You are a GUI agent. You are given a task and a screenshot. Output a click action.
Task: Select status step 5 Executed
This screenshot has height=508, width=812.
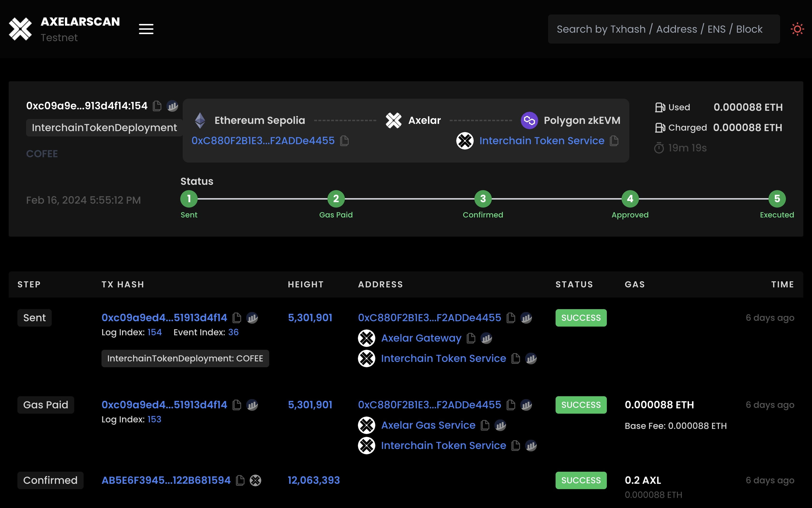(x=777, y=199)
